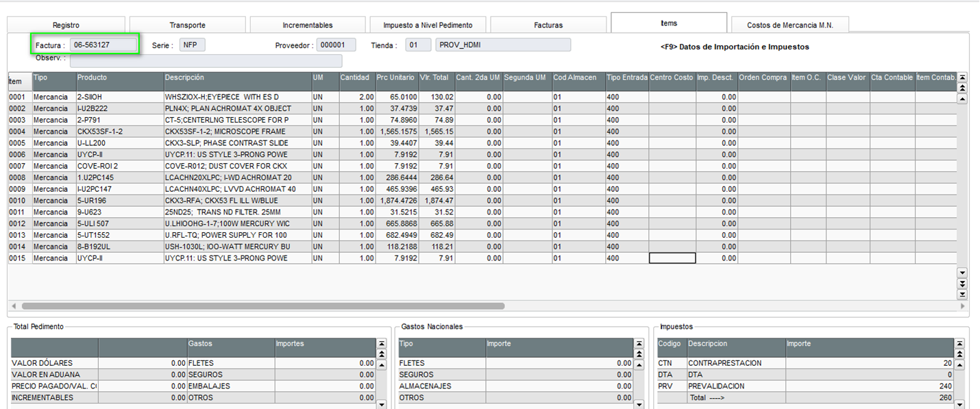This screenshot has height=409, width=980.
Task: Page up Total Pedimento grid with double arrow
Action: pyautogui.click(x=381, y=354)
